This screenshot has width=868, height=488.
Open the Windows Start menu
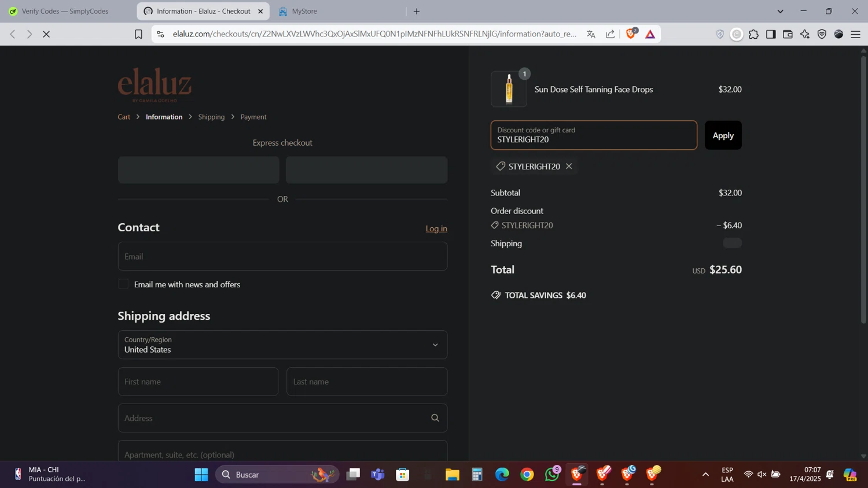point(201,475)
